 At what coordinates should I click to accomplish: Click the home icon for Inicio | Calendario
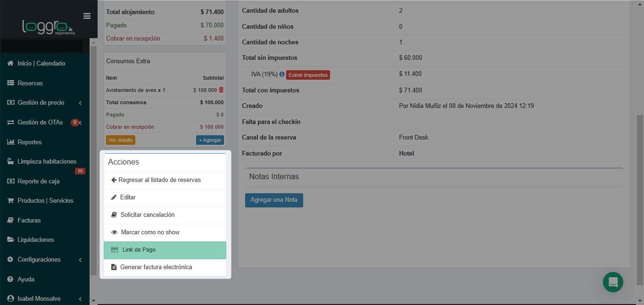click(10, 63)
